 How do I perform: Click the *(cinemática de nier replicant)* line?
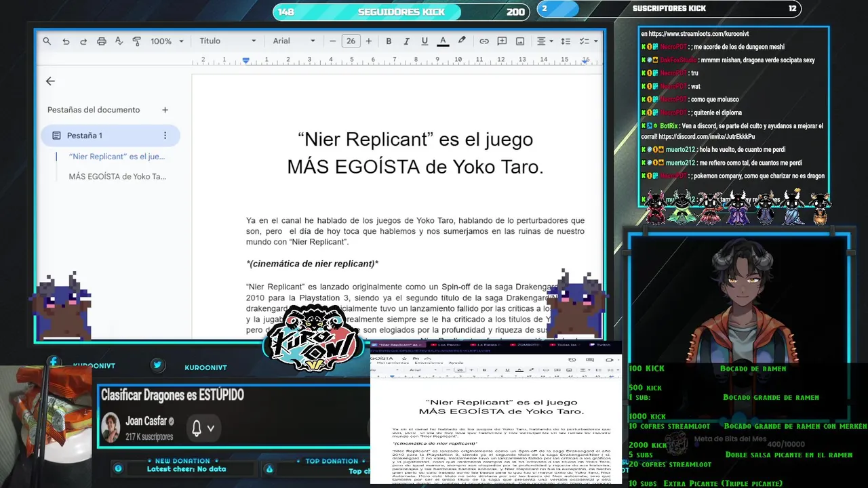[x=312, y=264]
